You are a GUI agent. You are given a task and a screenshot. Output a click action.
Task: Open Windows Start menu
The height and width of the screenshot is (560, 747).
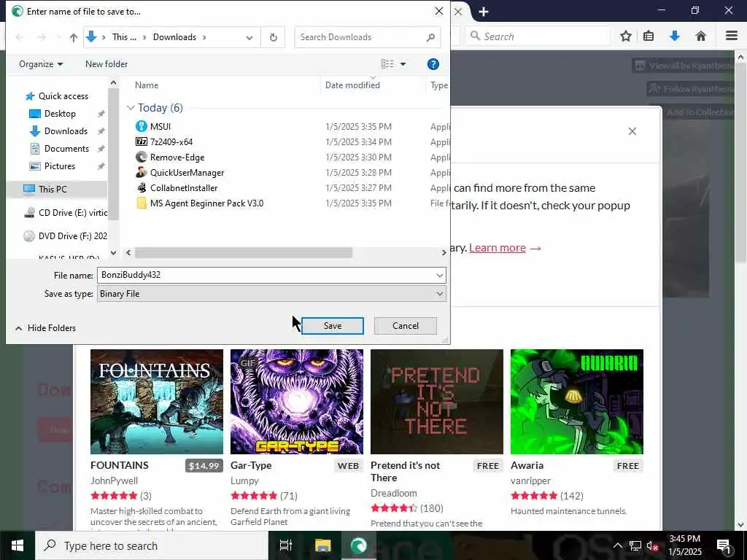point(18,545)
